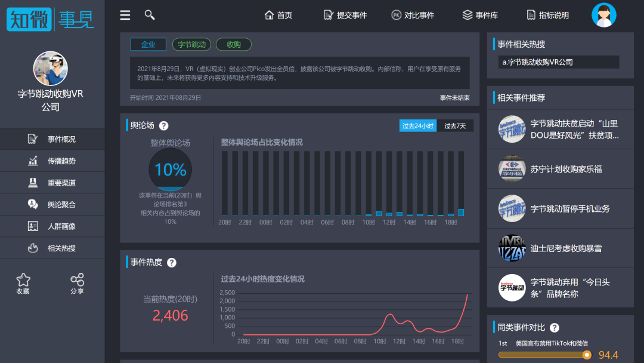
Task: Open hot search a.字节跳动收购VR公司
Action: click(559, 62)
